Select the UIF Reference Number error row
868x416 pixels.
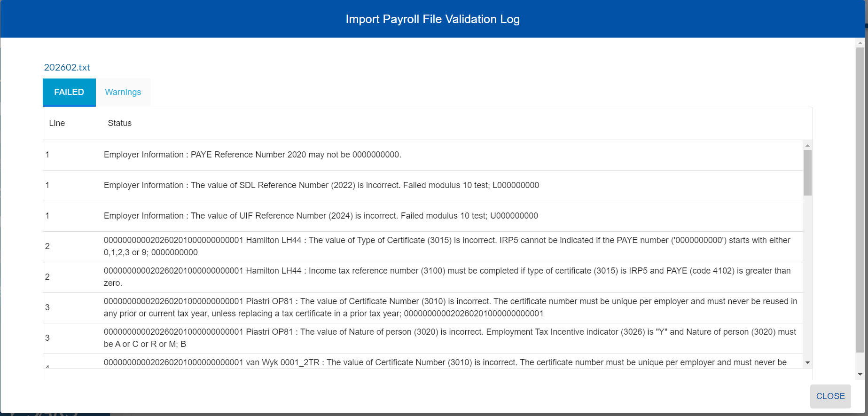click(321, 216)
